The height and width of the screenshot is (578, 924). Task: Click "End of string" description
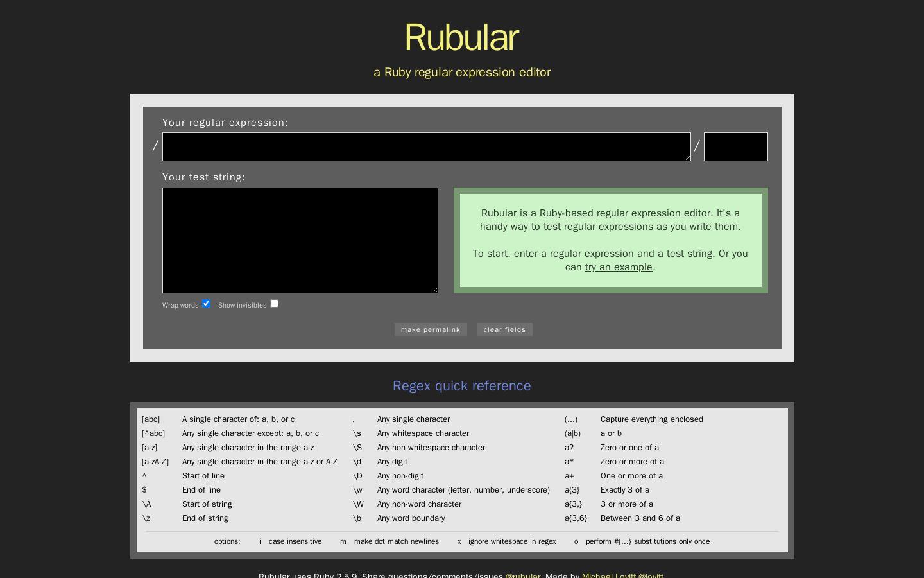[205, 518]
